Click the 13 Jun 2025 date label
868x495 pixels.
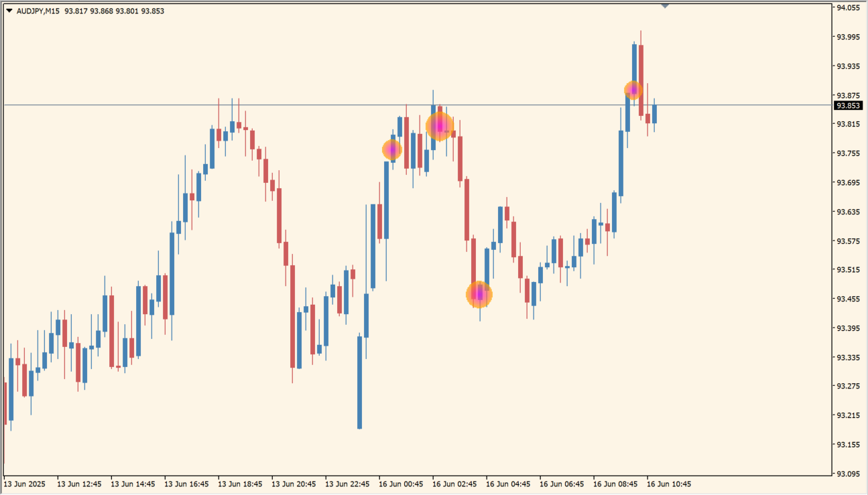point(25,484)
